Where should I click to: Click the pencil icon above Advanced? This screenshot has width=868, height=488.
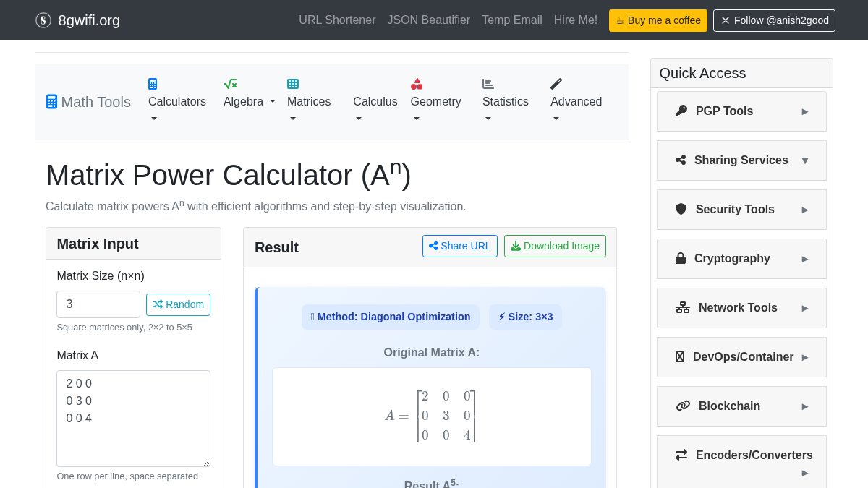click(x=556, y=84)
